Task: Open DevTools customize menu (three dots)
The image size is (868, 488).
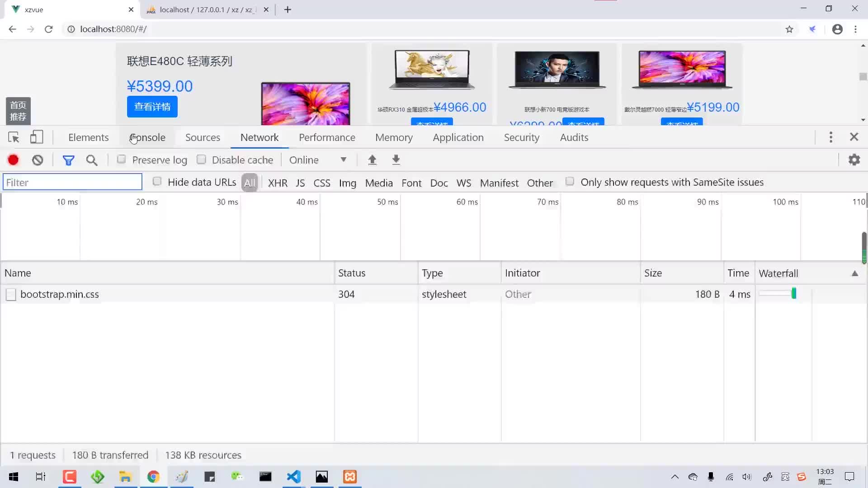Action: point(830,137)
